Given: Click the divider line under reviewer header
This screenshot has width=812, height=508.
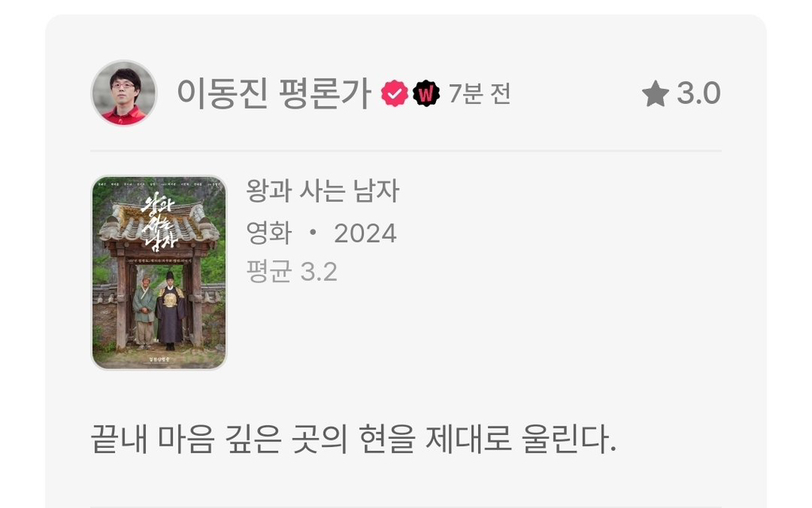Looking at the screenshot, I should pos(406,152).
